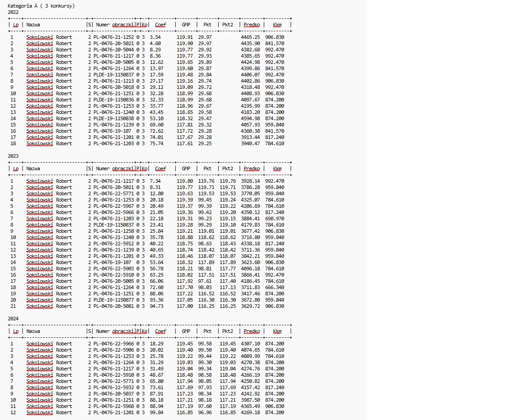Click the 2024 year label

click(13, 319)
